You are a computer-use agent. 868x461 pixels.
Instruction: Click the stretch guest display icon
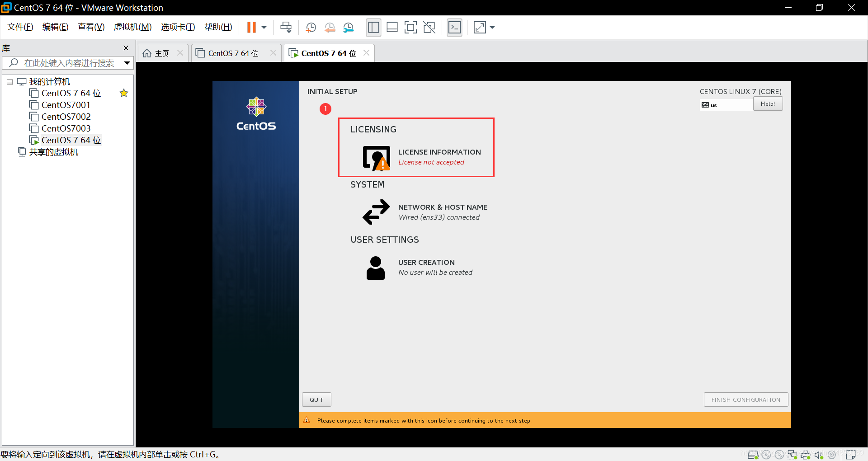point(480,28)
